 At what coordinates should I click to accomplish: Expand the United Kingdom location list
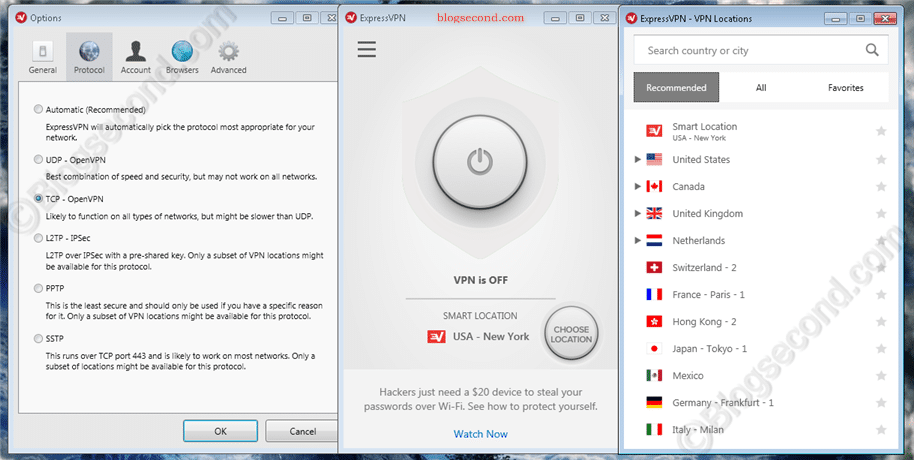[x=638, y=213]
